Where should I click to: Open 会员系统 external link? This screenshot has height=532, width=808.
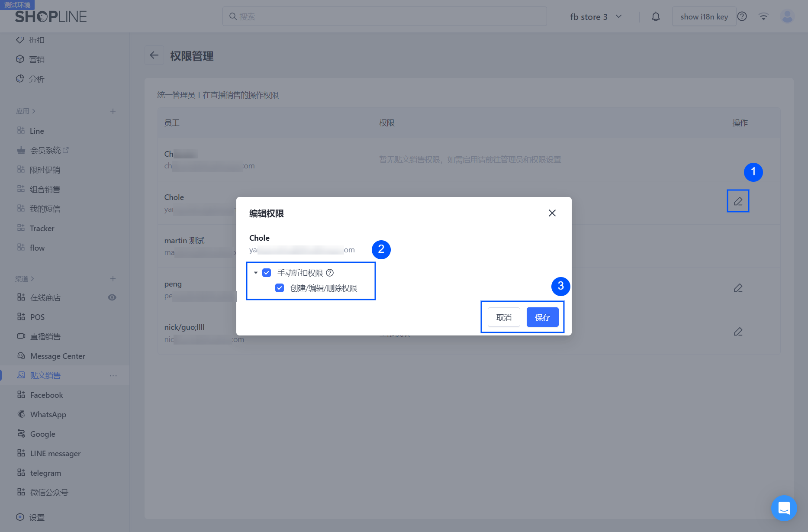(65, 150)
